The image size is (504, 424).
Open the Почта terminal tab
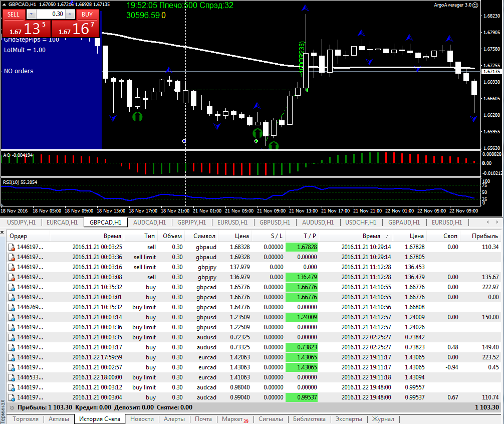[203, 419]
